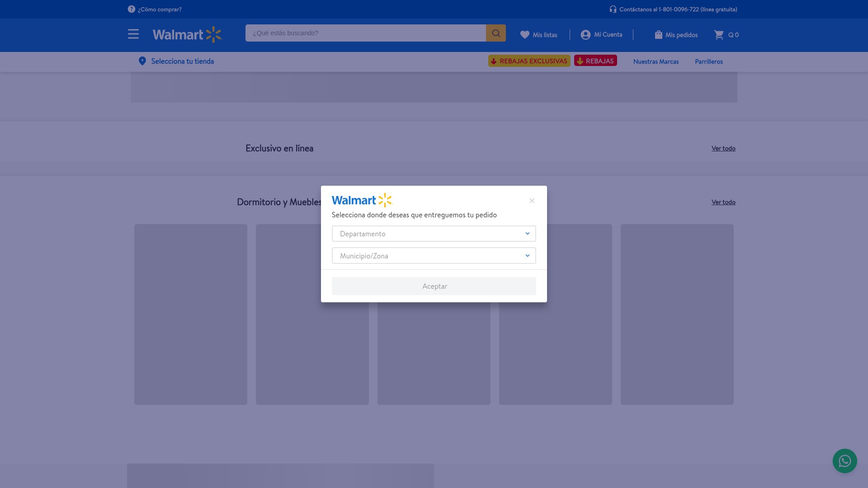868x488 pixels.
Task: Click the ¿Cómo comprar? link
Action: click(x=160, y=9)
